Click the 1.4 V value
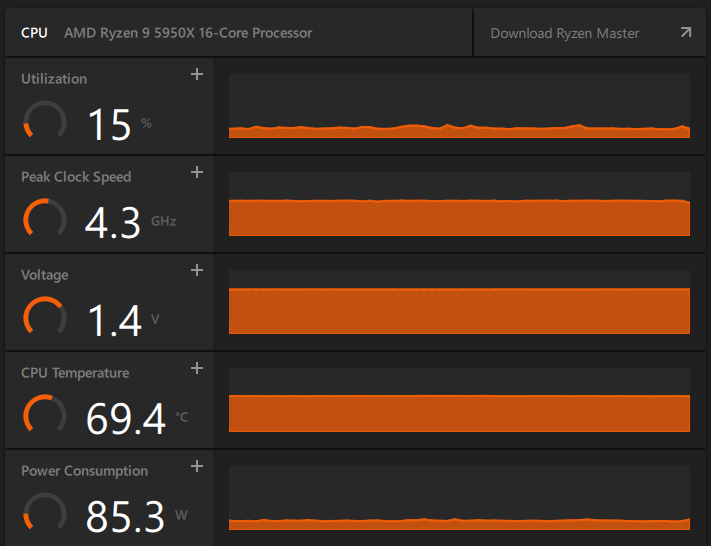The width and height of the screenshot is (711, 546). click(123, 320)
